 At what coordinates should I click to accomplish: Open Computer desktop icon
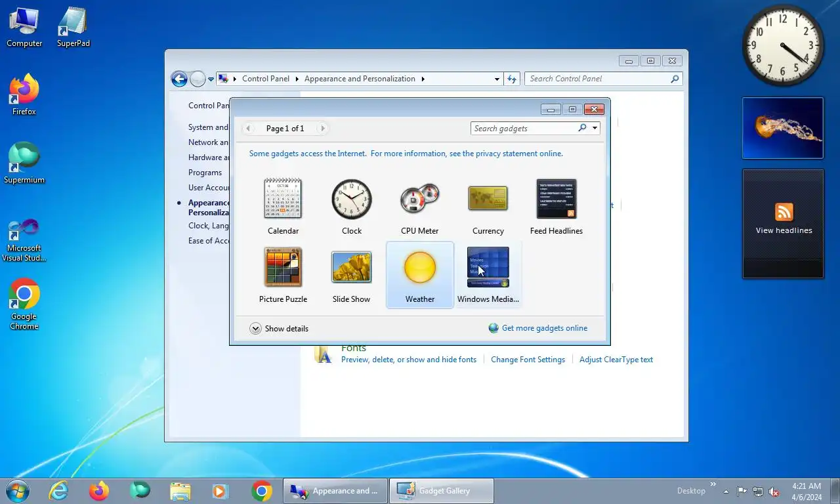(24, 27)
